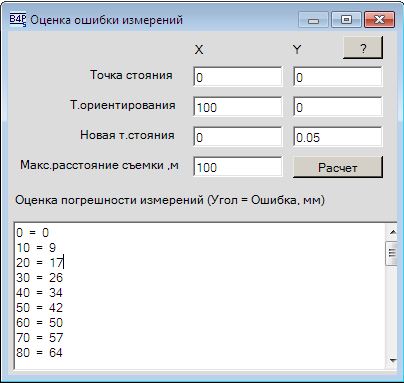Maximize the Оценка ошибки измерений window
Image resolution: width=404 pixels, height=383 pixels.
[x=346, y=20]
